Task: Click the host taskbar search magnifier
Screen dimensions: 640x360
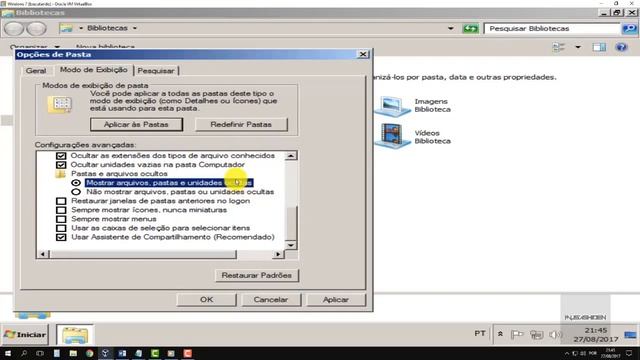Action: tap(24, 353)
